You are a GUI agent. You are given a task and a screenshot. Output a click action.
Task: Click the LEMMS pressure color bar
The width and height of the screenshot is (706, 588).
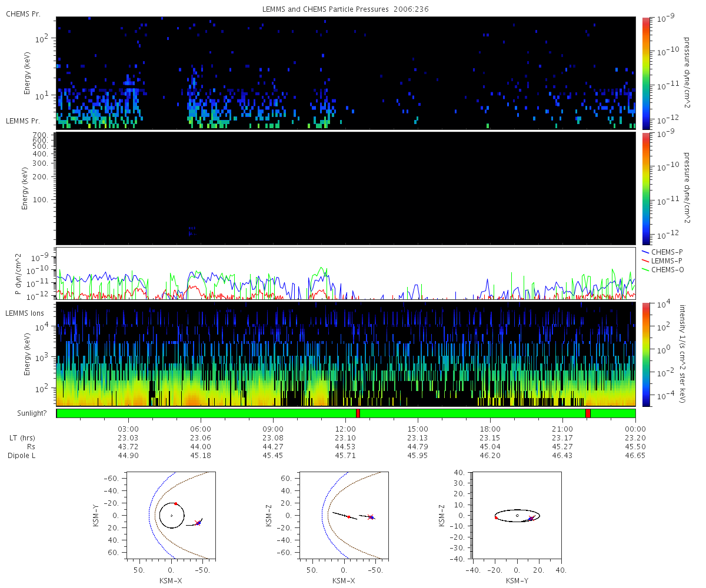(646, 188)
